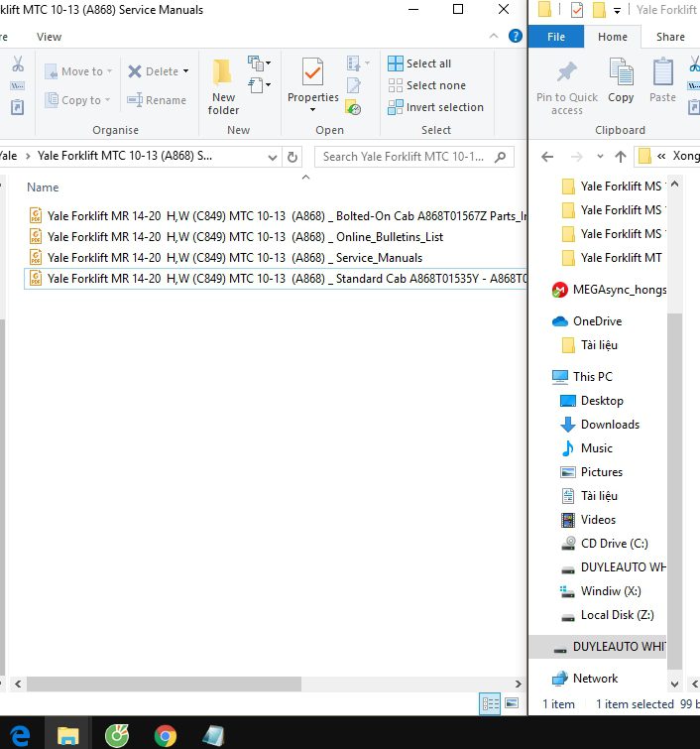The height and width of the screenshot is (749, 700).
Task: Go up one folder in right window
Action: (x=621, y=157)
